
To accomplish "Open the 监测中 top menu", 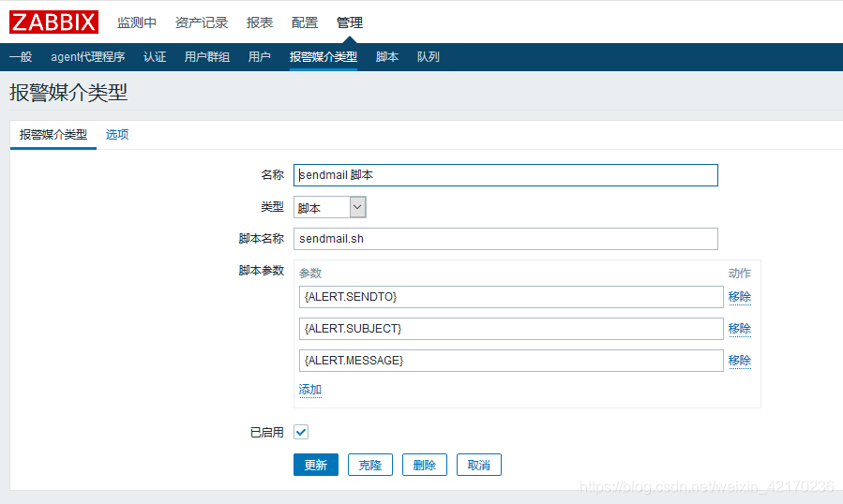I will [137, 22].
